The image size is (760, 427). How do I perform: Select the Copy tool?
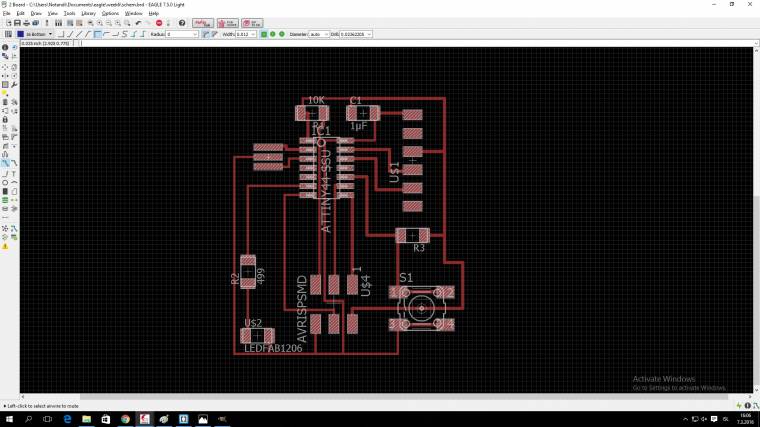tap(14, 67)
